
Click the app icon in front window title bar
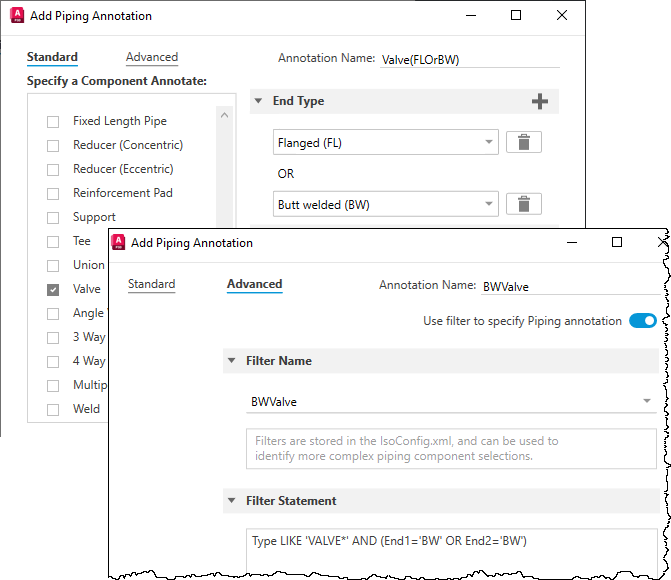pyautogui.click(x=118, y=242)
